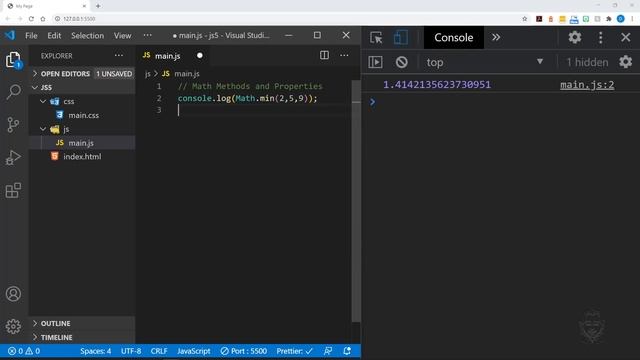Open the browser Extensions puzzle icon
This screenshot has width=640, height=360.
coord(609,19)
